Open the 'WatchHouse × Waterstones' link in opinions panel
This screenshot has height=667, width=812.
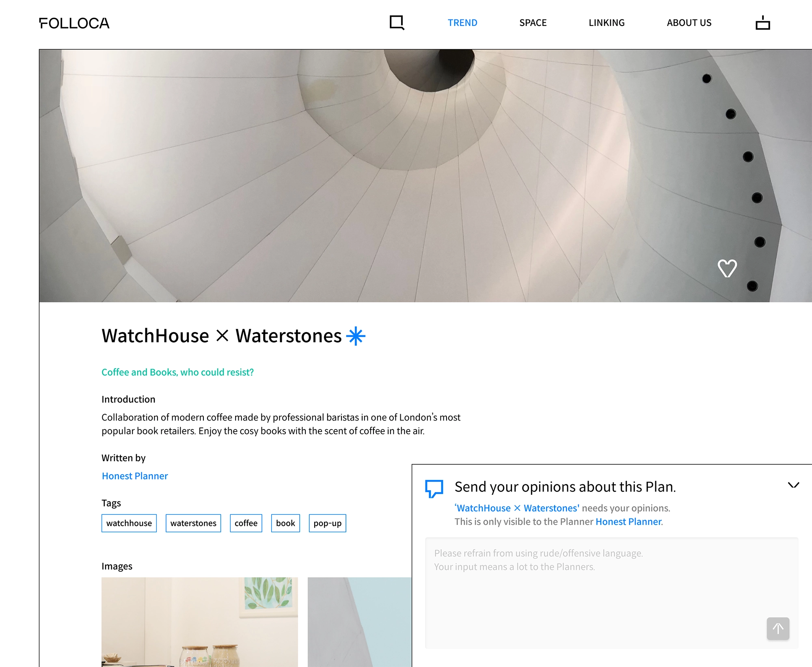coord(517,508)
